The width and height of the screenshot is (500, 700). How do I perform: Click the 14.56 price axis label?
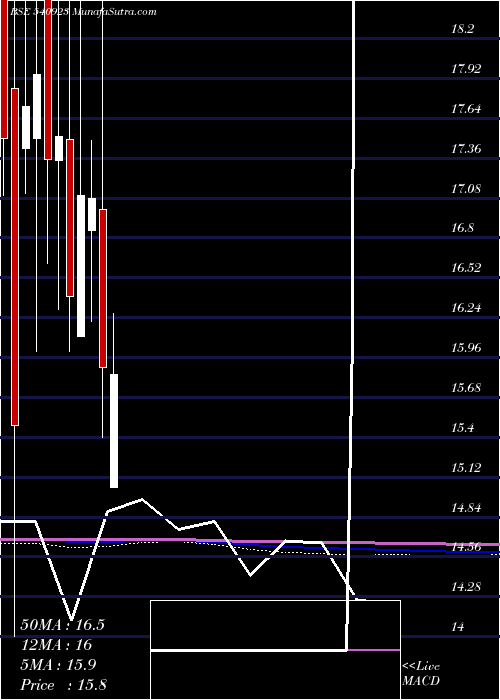[x=466, y=546]
